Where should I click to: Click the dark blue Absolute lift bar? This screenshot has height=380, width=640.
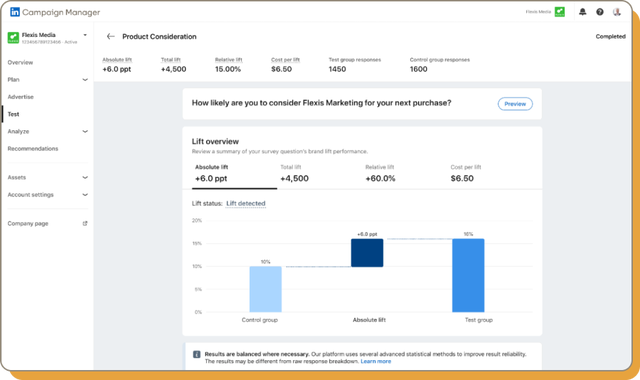point(367,253)
